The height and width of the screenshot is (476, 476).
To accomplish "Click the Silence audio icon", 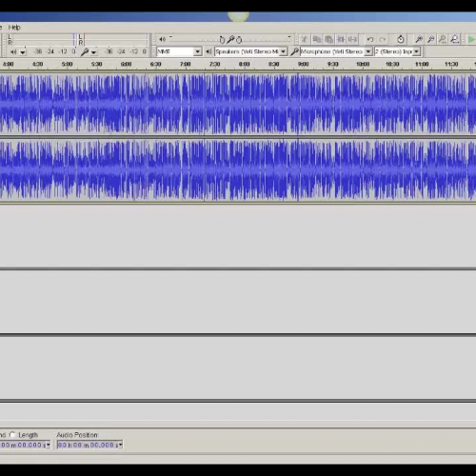I will pyautogui.click(x=352, y=39).
